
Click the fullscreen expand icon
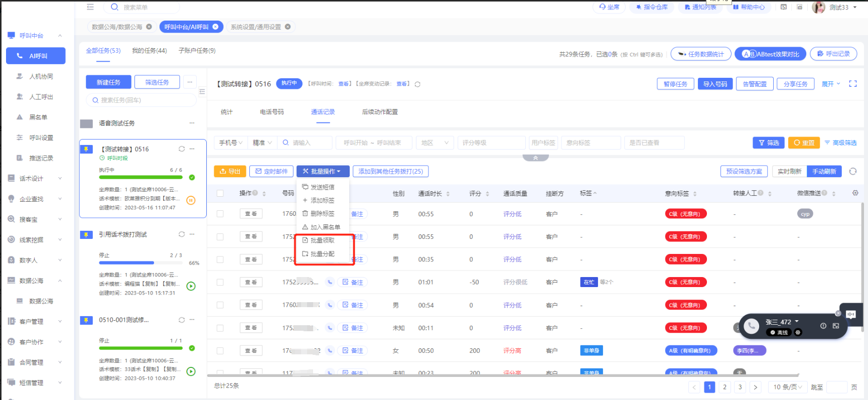click(x=852, y=84)
